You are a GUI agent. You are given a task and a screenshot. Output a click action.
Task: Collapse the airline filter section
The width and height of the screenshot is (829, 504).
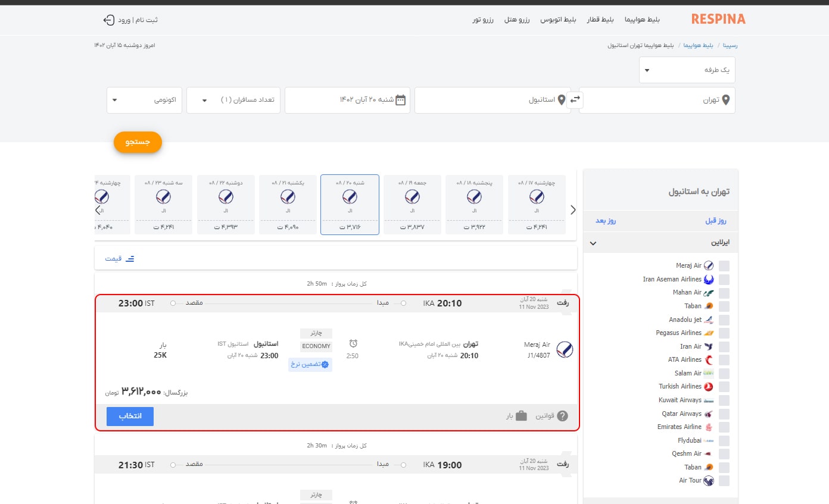[593, 243]
